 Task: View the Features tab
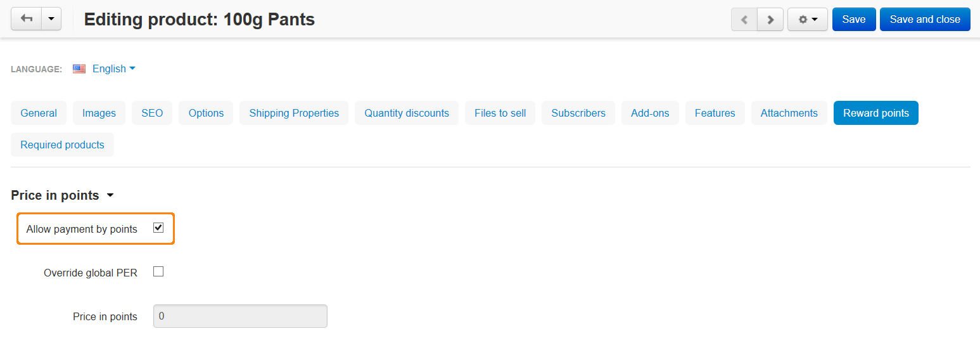[x=715, y=113]
